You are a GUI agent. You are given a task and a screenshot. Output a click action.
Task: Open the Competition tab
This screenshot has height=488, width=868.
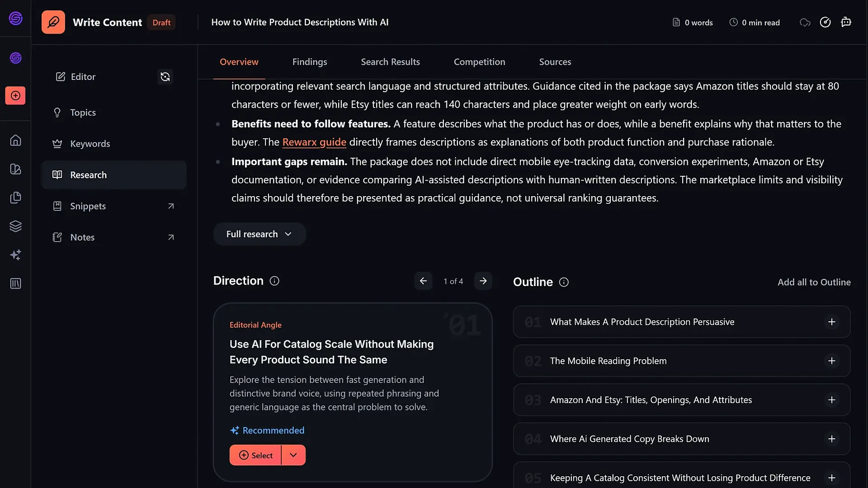tap(480, 62)
